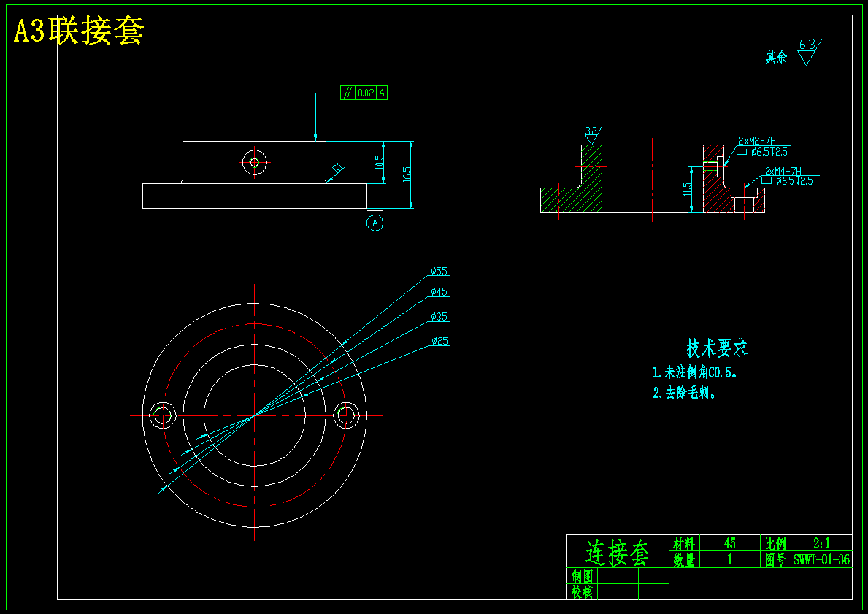The height and width of the screenshot is (614, 868).
Task: Select the quantity value 1 in title block
Action: click(x=729, y=560)
